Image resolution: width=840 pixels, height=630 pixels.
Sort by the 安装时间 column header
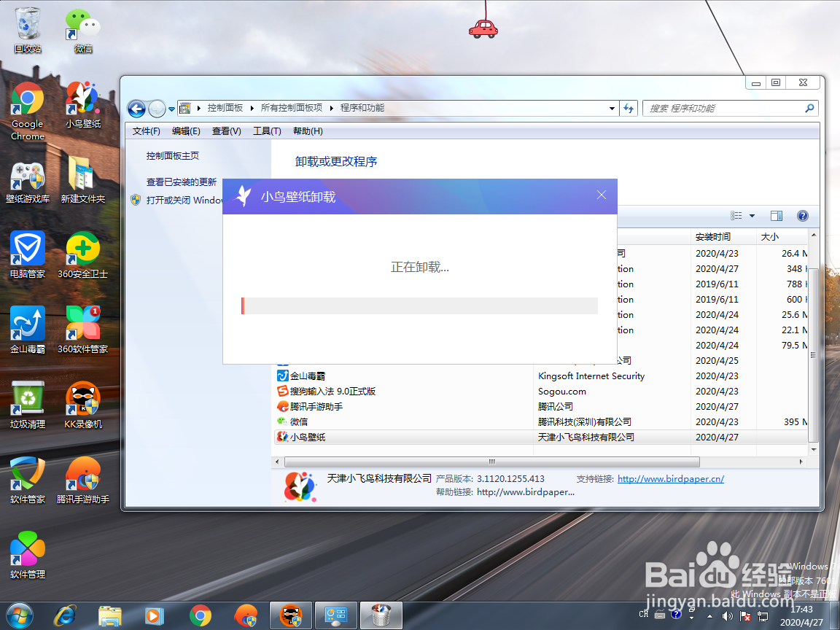(723, 237)
